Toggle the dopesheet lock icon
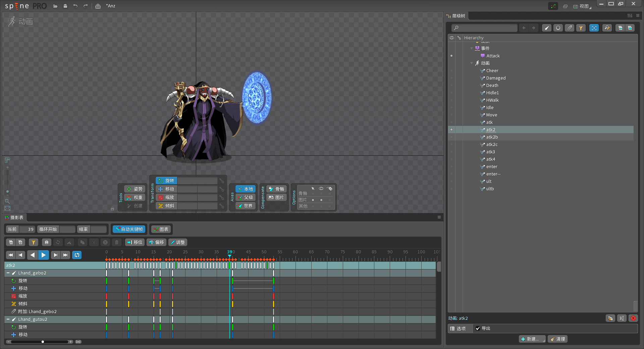Viewport: 644px width, 349px height. coord(47,242)
